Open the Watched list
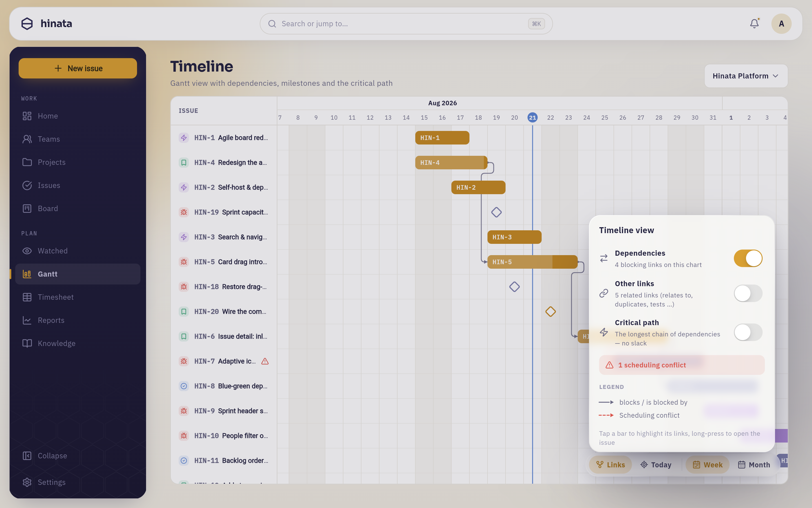 (78, 251)
